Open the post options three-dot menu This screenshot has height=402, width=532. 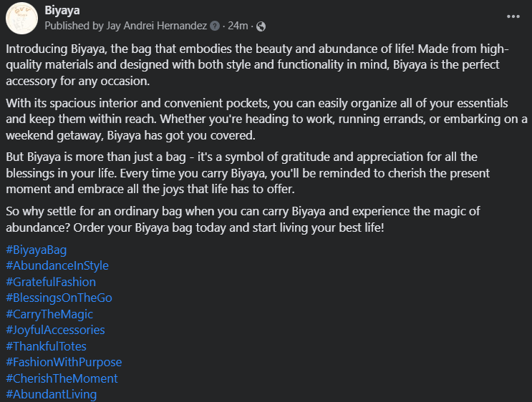click(513, 16)
